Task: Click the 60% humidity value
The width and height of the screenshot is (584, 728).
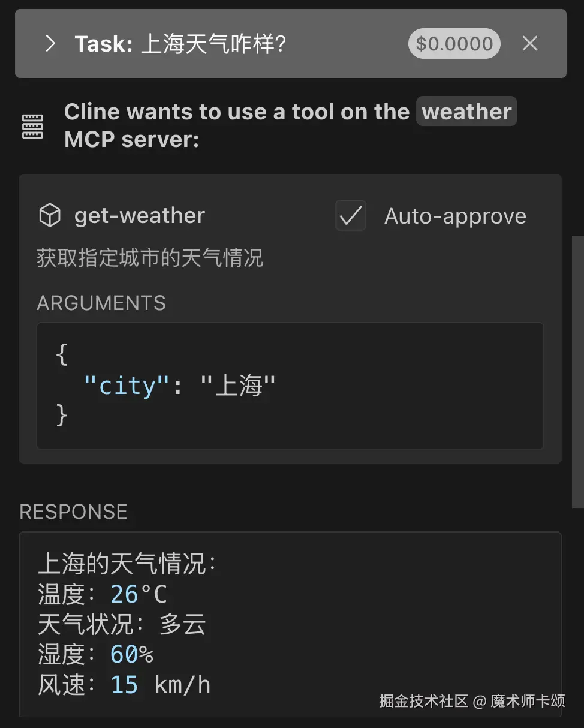Action: [132, 655]
